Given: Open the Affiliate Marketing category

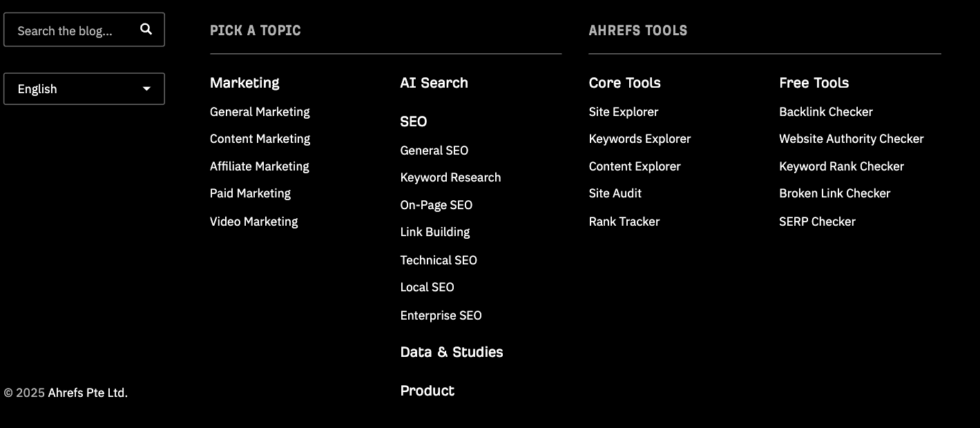Looking at the screenshot, I should pyautogui.click(x=259, y=166).
